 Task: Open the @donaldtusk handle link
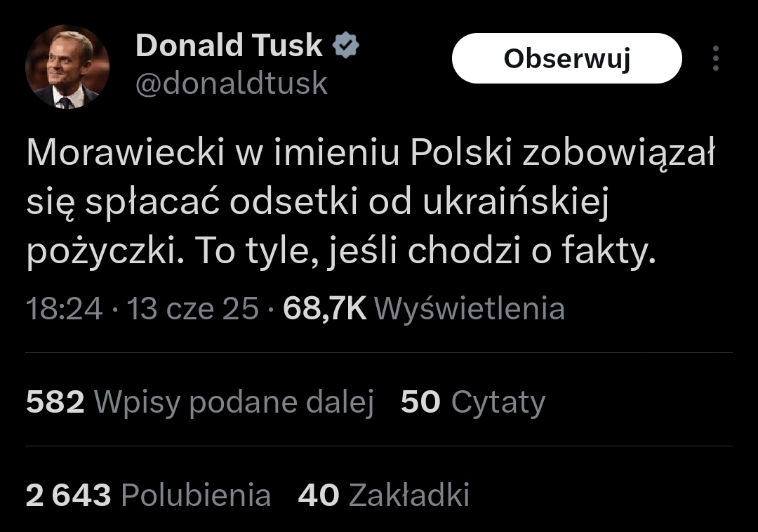click(232, 83)
